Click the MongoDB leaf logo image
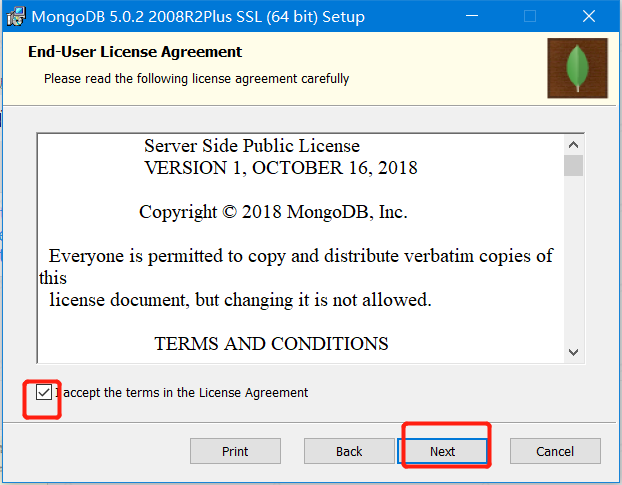The image size is (622, 485). (x=577, y=68)
